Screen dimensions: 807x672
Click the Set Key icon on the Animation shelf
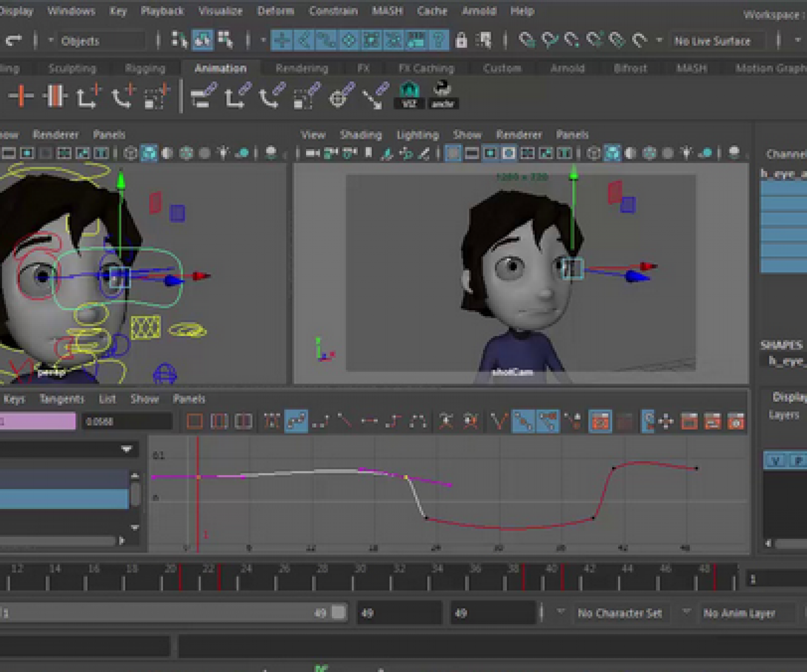21,96
